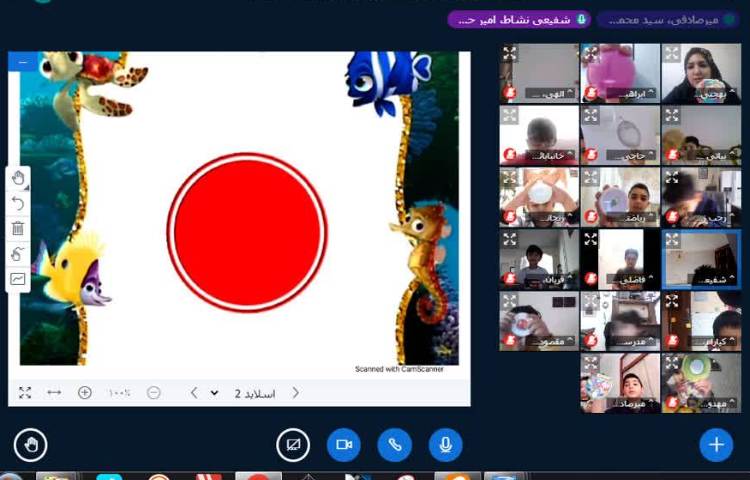
Task: Click the undo annotation arrow
Action: [18, 203]
